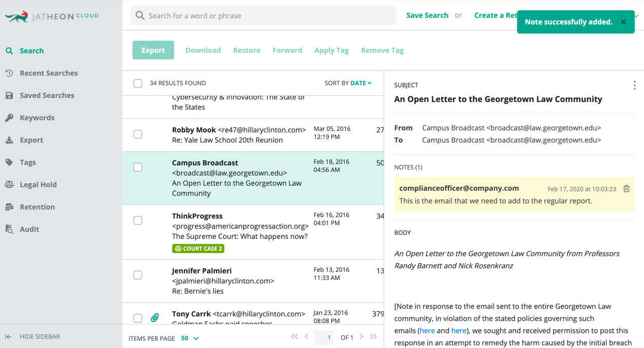Click the Jatheon Cloud logo
This screenshot has height=348, width=644.
(52, 16)
